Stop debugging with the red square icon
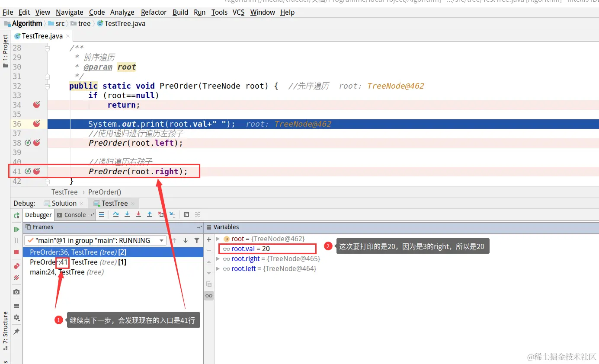The image size is (599, 364). [16, 252]
